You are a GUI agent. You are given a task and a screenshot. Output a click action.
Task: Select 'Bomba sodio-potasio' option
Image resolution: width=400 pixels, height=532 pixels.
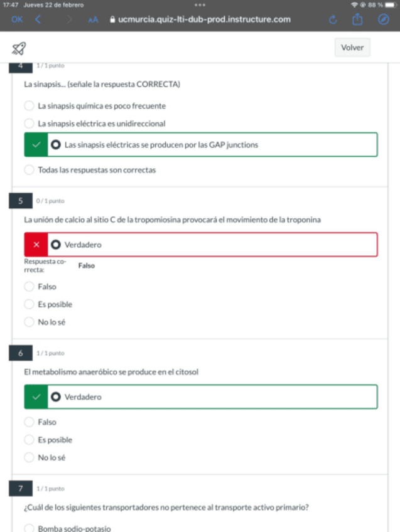(x=29, y=528)
